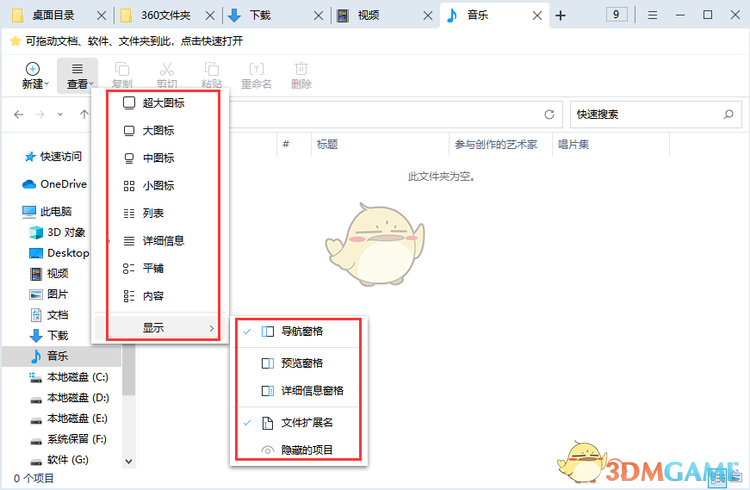Screen dimensions: 750x490
Task: Click the 删除 (Delete) toolbar icon
Action: (301, 76)
